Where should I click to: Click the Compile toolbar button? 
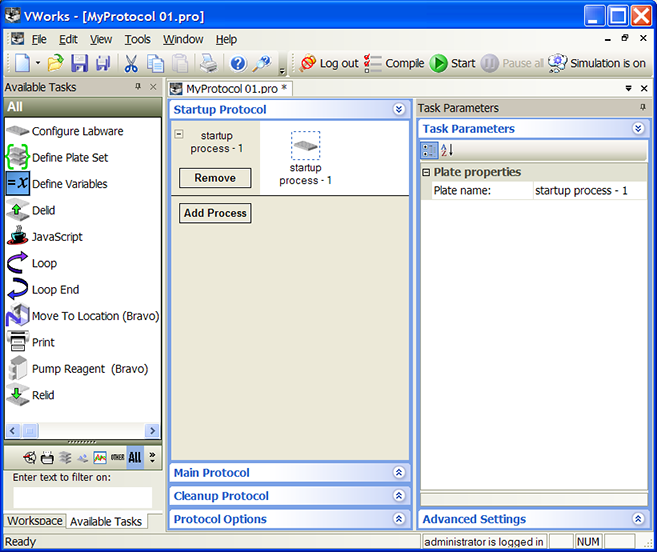(x=394, y=63)
